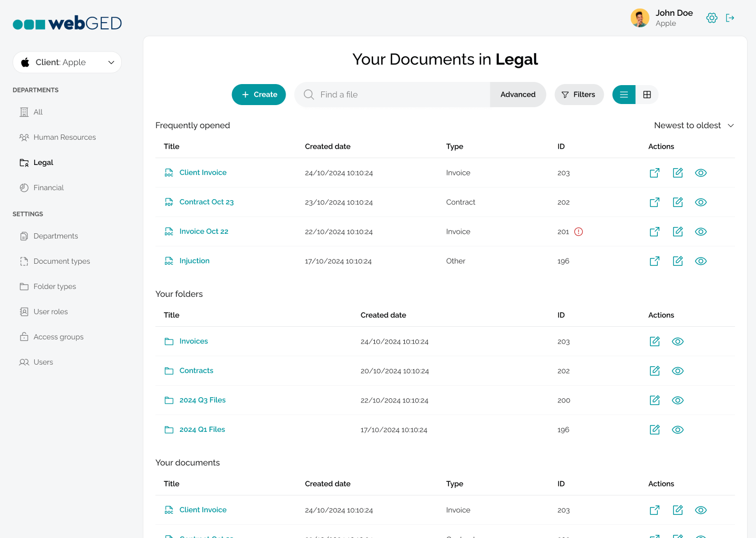Go to Departments settings

(49, 236)
